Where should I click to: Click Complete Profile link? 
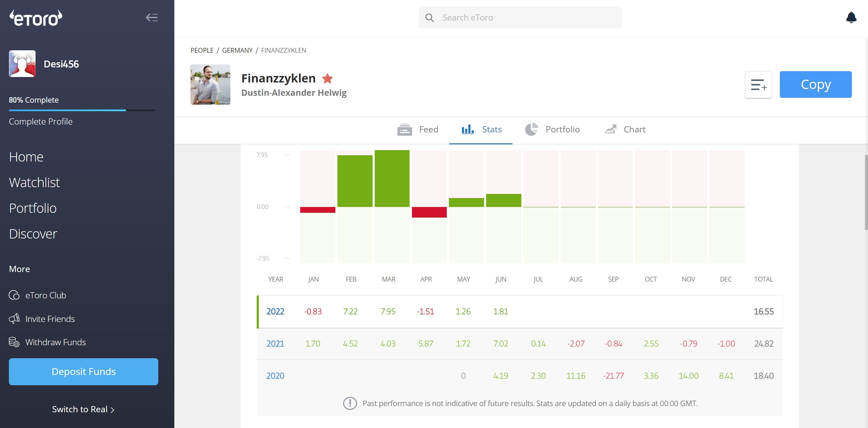coord(41,121)
